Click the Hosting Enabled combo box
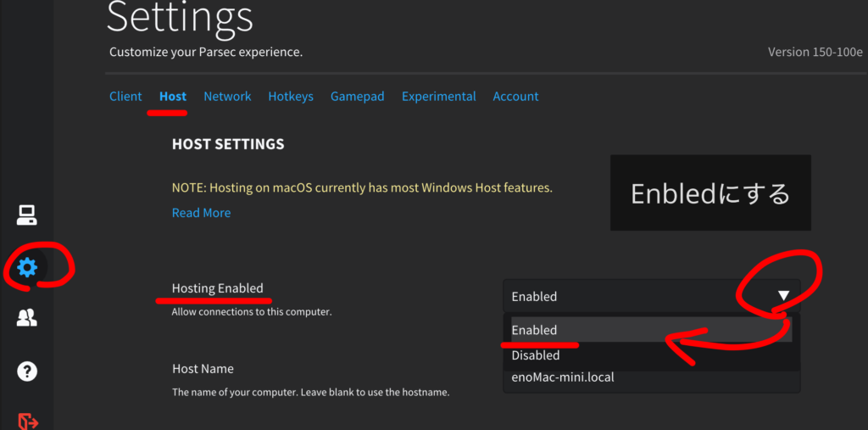 coord(636,296)
